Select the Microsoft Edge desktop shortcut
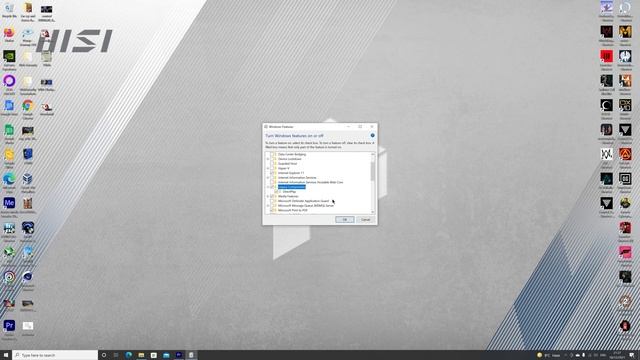This screenshot has height=360, width=640. (x=9, y=182)
